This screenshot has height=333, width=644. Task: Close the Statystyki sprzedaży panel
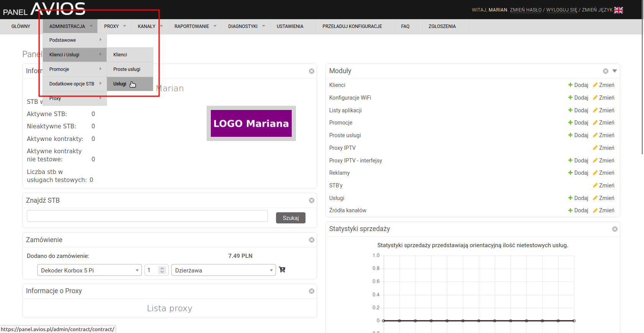[615, 229]
